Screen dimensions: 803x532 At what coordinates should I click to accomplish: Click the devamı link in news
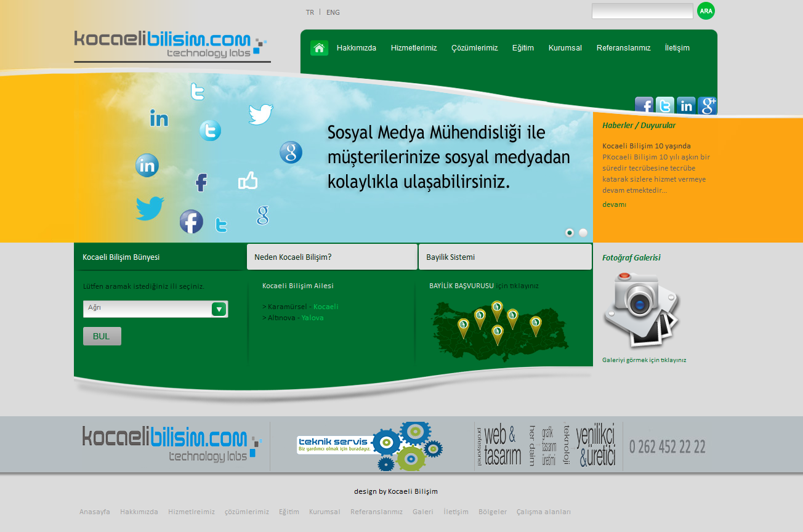(614, 204)
